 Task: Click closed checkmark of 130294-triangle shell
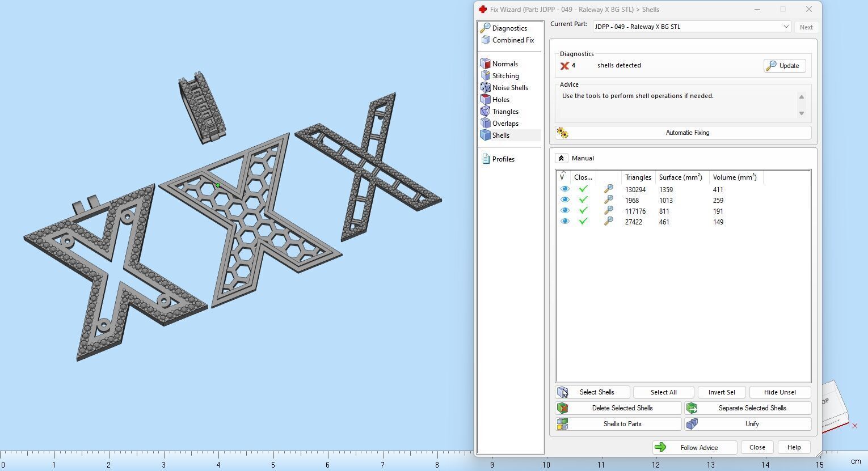[583, 189]
